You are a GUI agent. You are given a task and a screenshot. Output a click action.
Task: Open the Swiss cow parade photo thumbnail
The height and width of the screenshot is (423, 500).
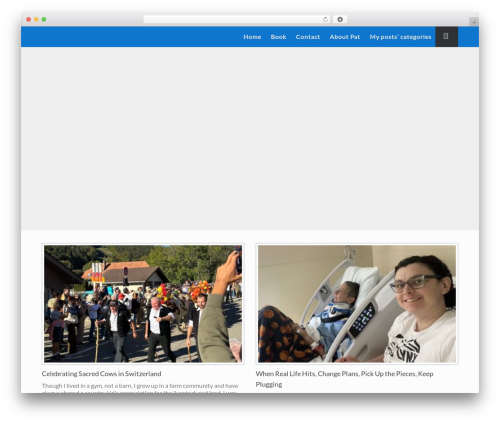(143, 304)
